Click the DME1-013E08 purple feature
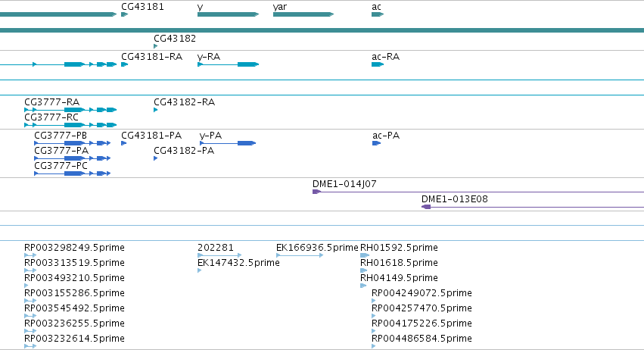 coord(533,207)
